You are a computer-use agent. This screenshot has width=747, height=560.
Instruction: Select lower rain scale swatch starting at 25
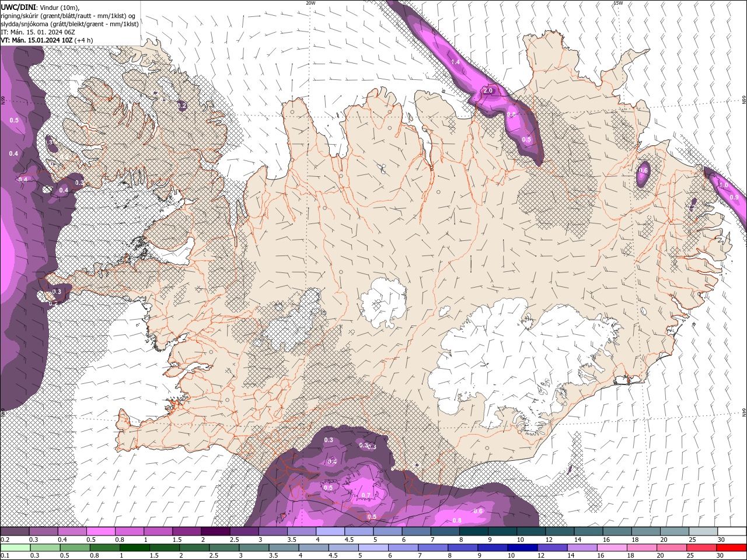[x=702, y=548]
